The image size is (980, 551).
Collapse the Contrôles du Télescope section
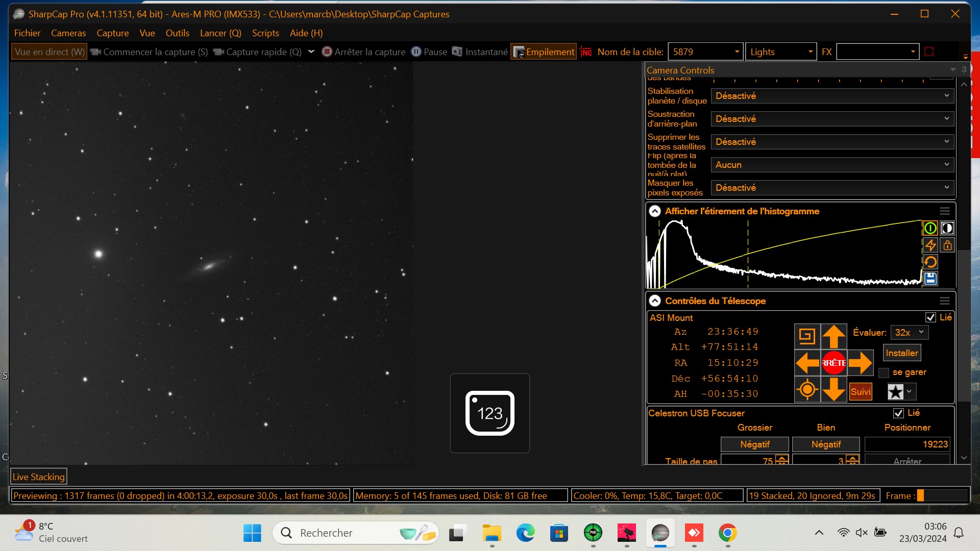point(655,301)
